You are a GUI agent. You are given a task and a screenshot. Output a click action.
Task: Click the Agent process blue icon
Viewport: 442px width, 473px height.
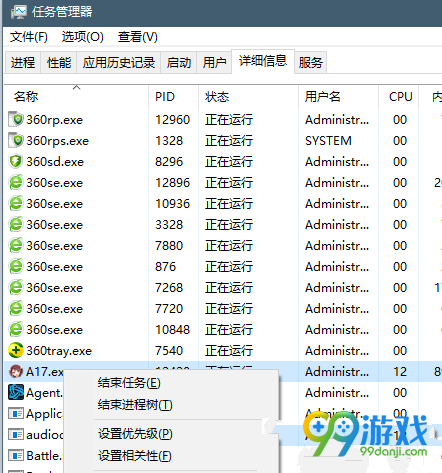(x=16, y=392)
